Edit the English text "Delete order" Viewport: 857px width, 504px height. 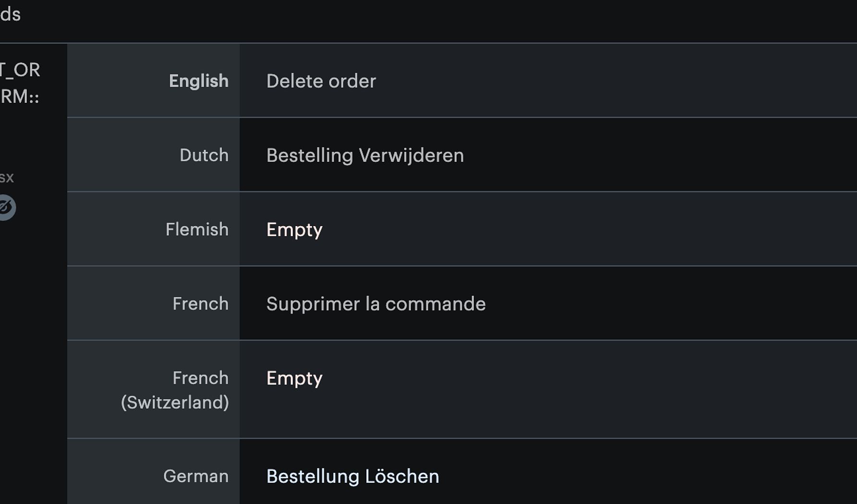(x=321, y=81)
